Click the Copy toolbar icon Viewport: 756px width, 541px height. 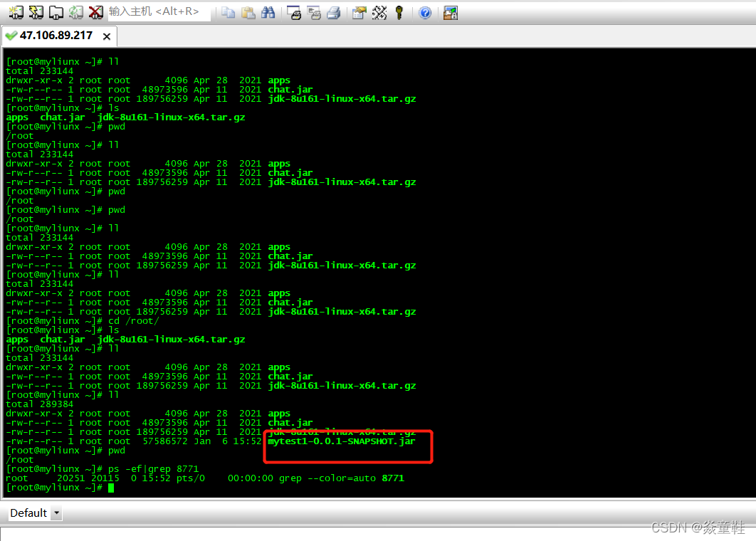(x=228, y=12)
